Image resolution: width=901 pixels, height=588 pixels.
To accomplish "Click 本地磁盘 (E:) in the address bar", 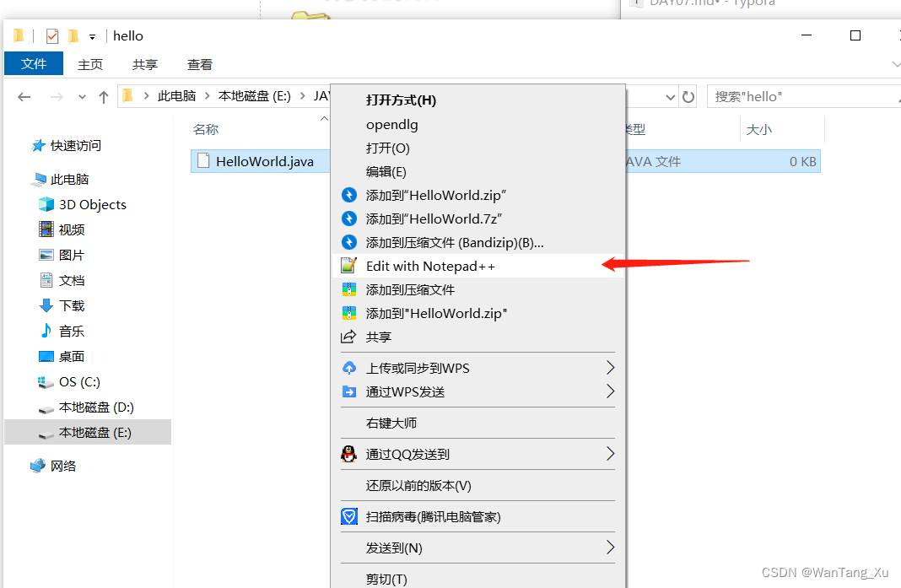I will 255,96.
